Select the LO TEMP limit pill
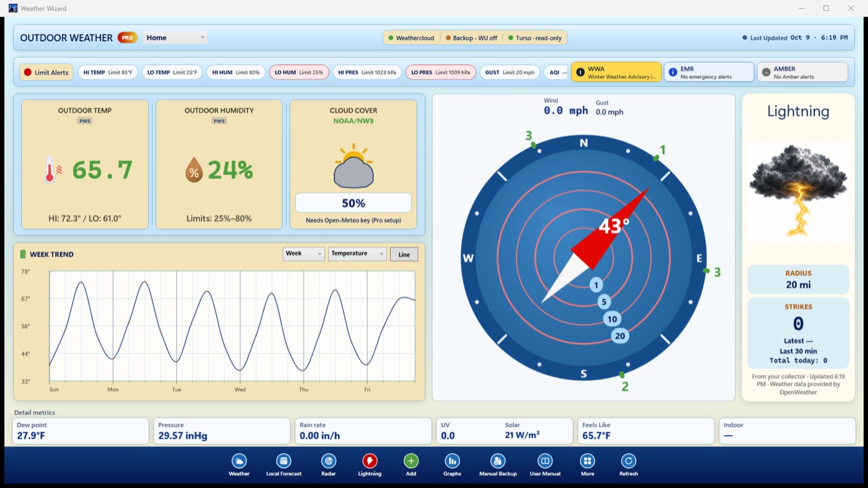The width and height of the screenshot is (868, 488). [x=172, y=73]
